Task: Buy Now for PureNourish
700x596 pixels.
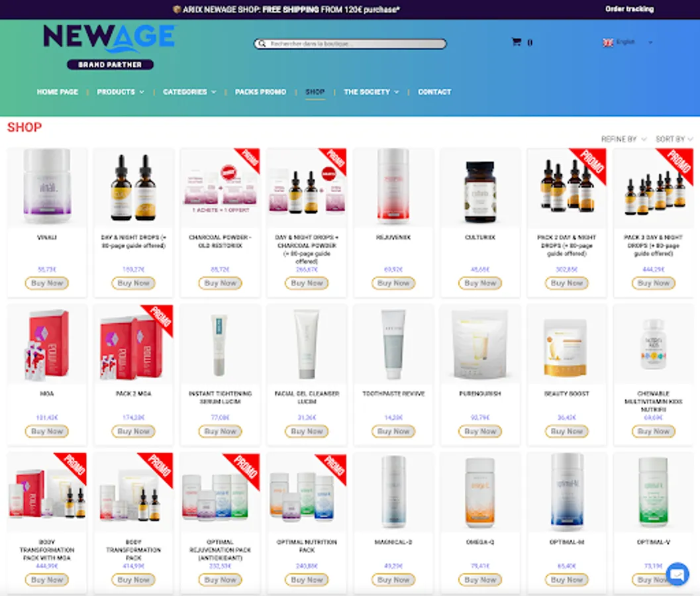Action: point(480,431)
